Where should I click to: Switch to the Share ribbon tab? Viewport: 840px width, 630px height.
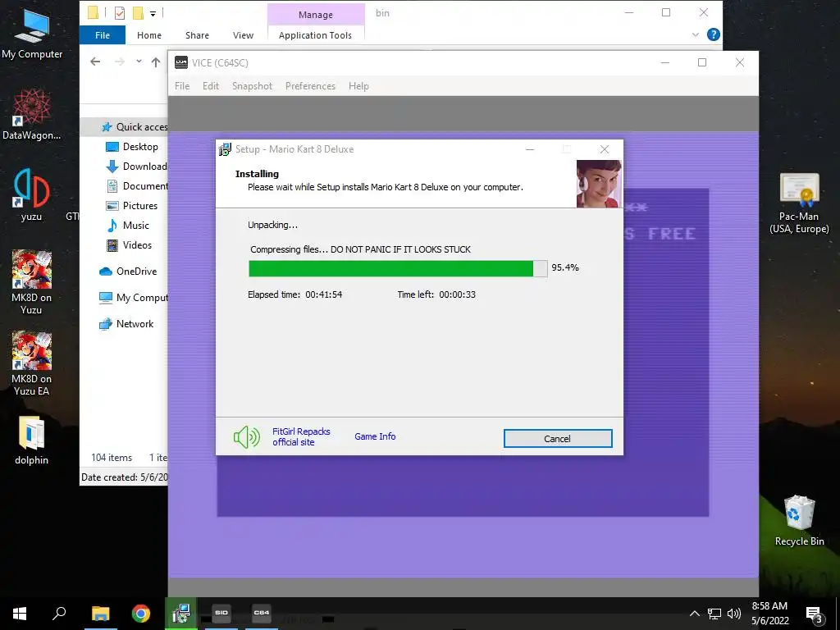197,34
